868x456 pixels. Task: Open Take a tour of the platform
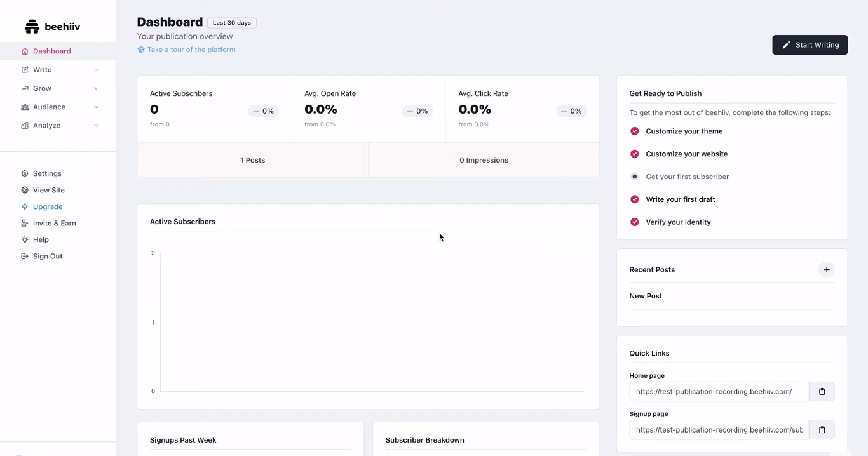click(x=191, y=49)
